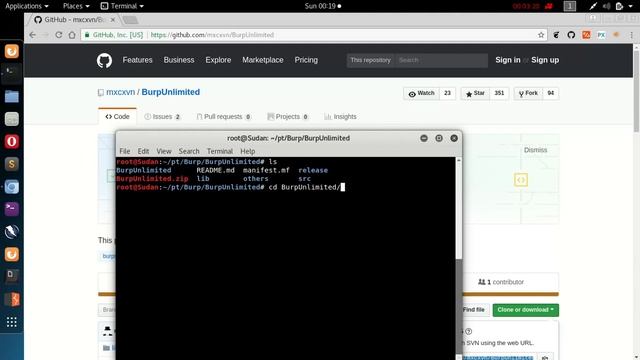Fork the repository
640x360 pixels.
point(528,93)
